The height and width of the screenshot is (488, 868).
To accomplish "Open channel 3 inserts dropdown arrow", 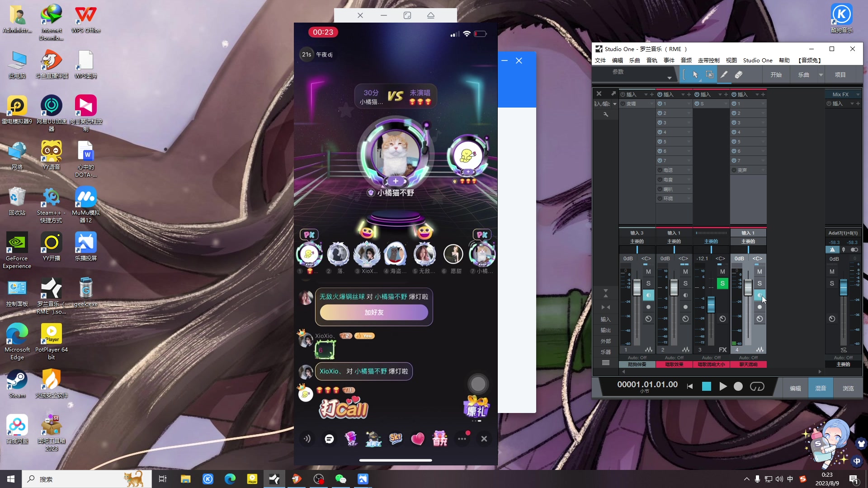I will point(720,94).
